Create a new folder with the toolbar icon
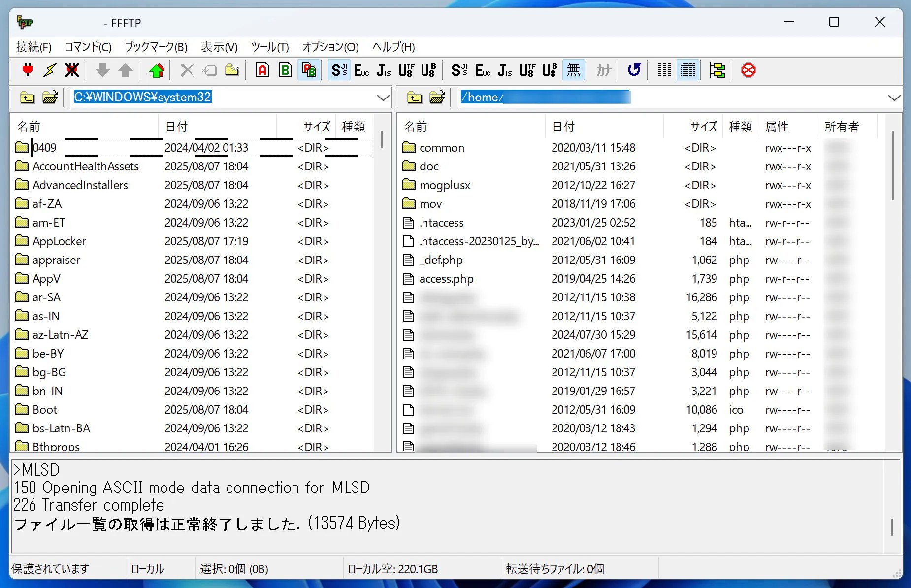911x588 pixels. point(232,70)
